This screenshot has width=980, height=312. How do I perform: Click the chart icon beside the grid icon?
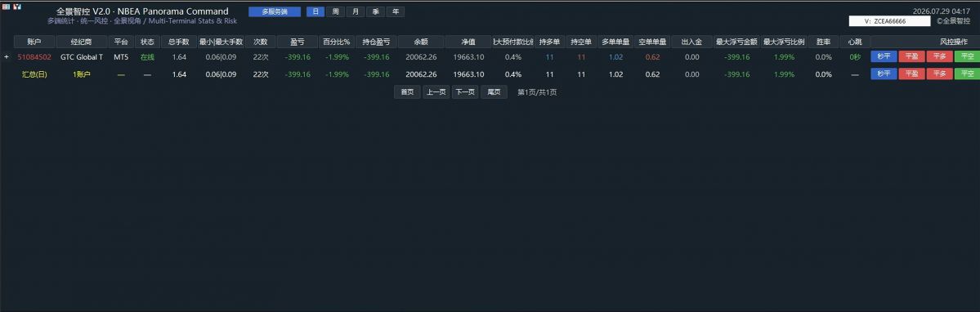pyautogui.click(x=17, y=7)
